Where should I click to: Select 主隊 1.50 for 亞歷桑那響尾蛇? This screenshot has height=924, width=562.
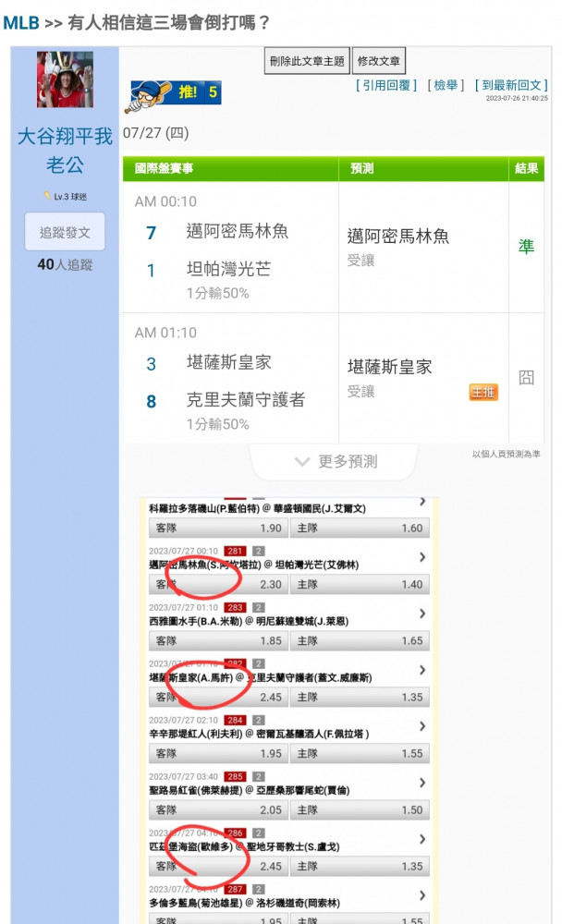coord(360,810)
